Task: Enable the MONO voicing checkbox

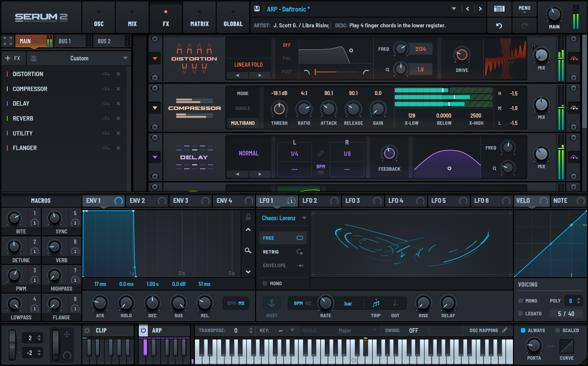Action: click(x=521, y=301)
